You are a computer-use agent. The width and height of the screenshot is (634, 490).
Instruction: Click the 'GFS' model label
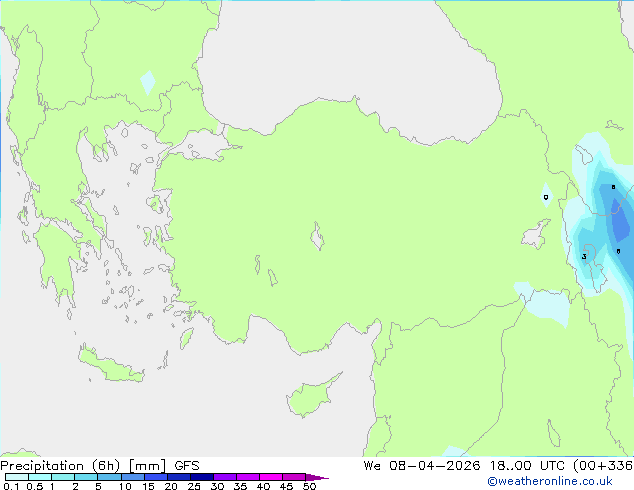point(187,466)
